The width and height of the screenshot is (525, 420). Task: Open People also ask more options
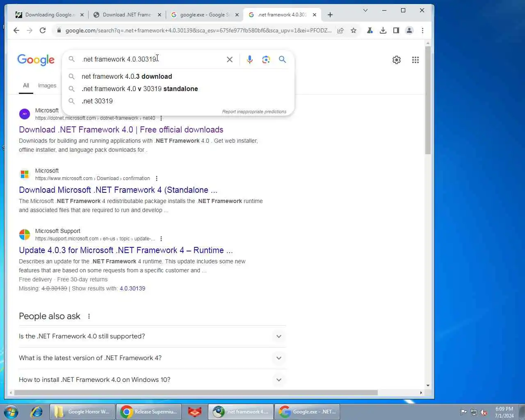[89, 316]
